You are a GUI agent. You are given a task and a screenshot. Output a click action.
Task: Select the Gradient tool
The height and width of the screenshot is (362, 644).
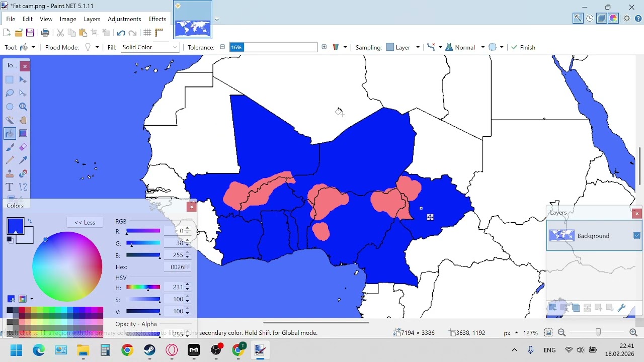pyautogui.click(x=23, y=133)
